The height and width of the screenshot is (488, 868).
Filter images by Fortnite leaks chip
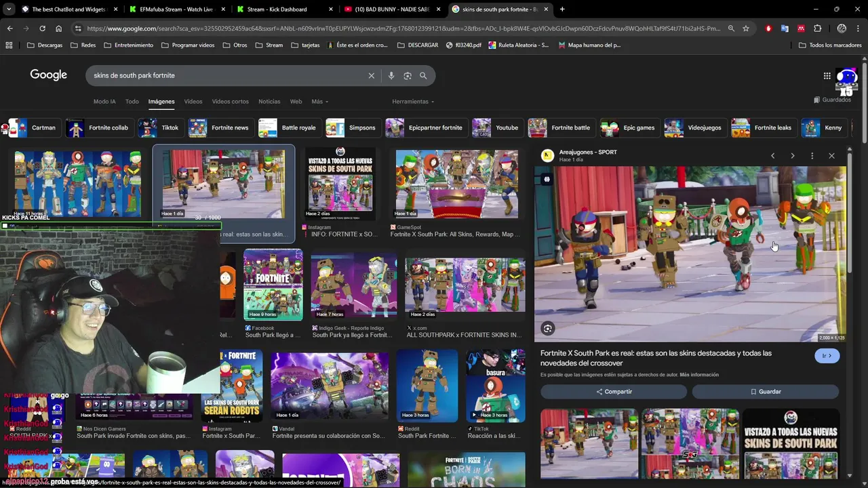pos(764,127)
